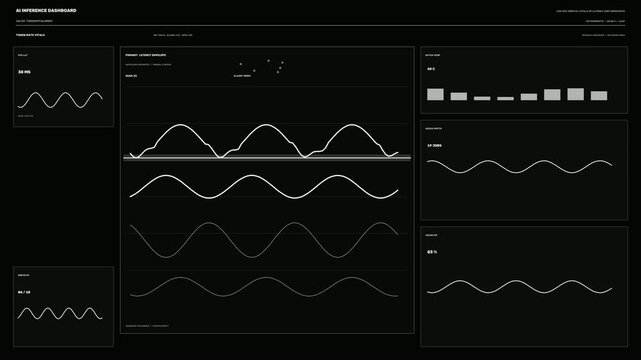The height and width of the screenshot is (360, 641).
Task: Open the wave chart under the 83 % value
Action: tap(519, 287)
